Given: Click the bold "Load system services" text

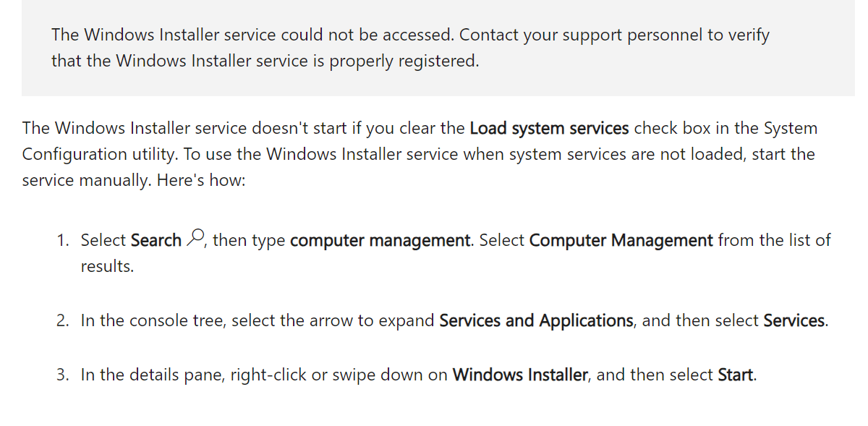Looking at the screenshot, I should coord(549,129).
